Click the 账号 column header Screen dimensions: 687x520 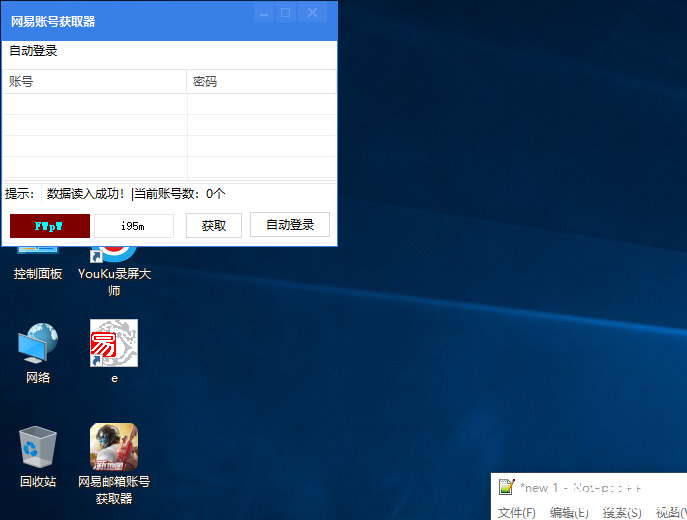click(x=94, y=81)
